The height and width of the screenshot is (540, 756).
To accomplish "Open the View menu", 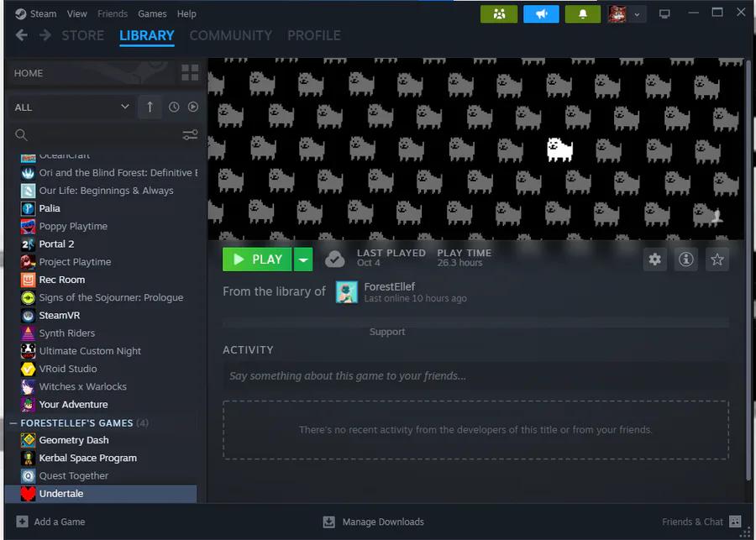I will [77, 14].
